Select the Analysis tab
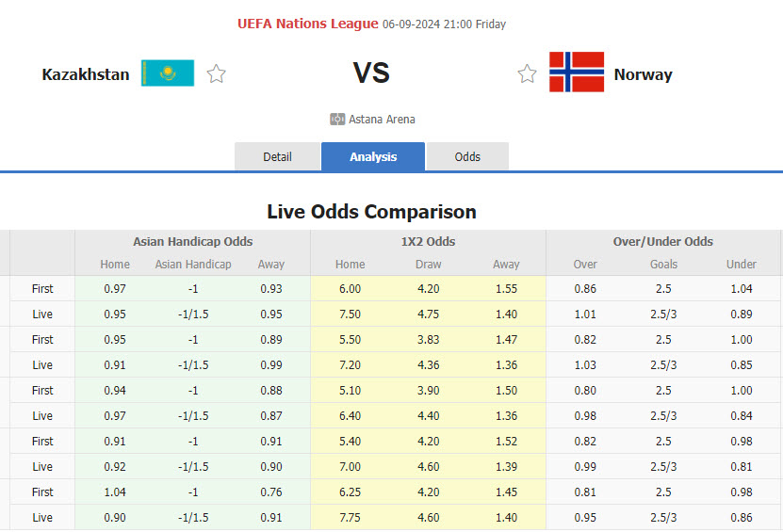 [x=373, y=157]
